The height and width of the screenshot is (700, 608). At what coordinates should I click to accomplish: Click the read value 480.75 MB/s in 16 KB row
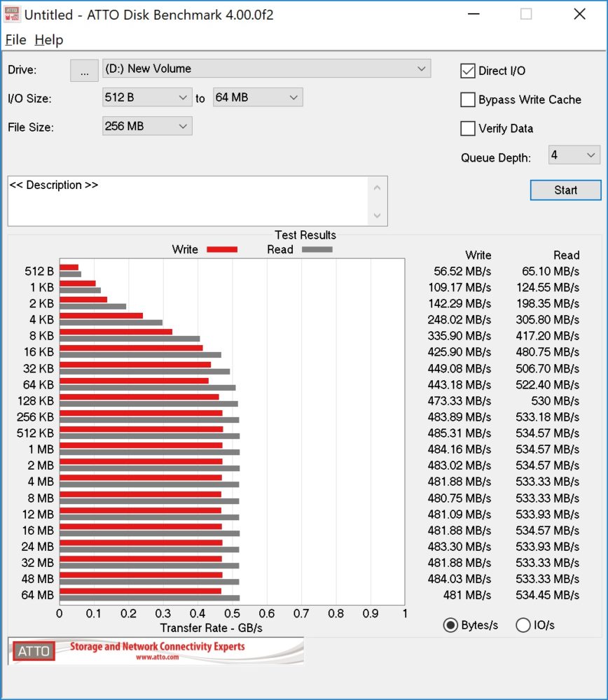pyautogui.click(x=548, y=352)
